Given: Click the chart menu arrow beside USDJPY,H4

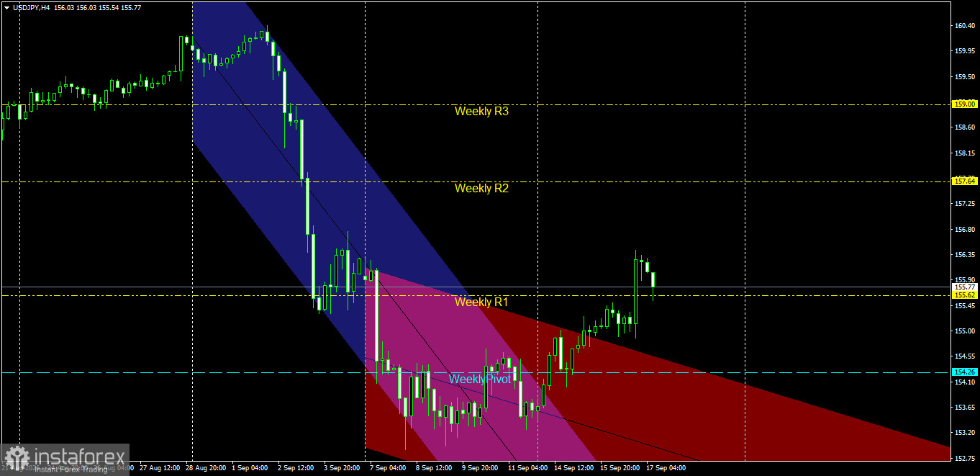Looking at the screenshot, I should 6,7.
